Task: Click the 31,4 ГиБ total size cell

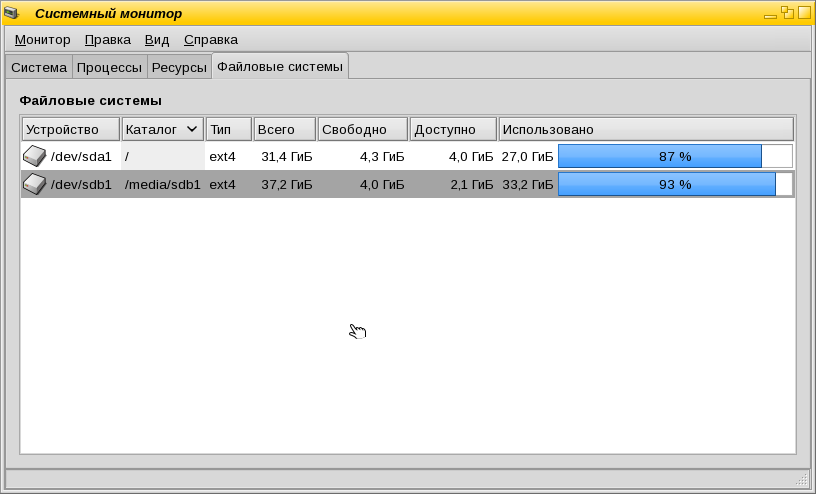Action: click(x=287, y=156)
